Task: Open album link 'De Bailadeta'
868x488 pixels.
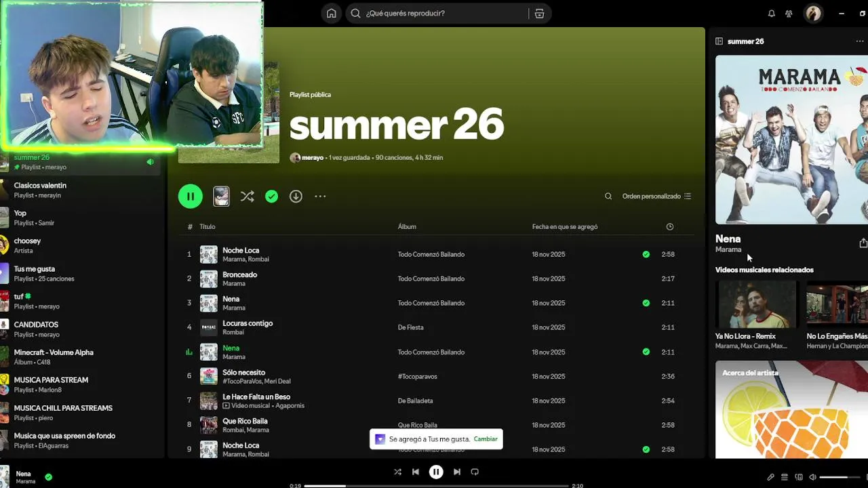Action: coord(415,401)
